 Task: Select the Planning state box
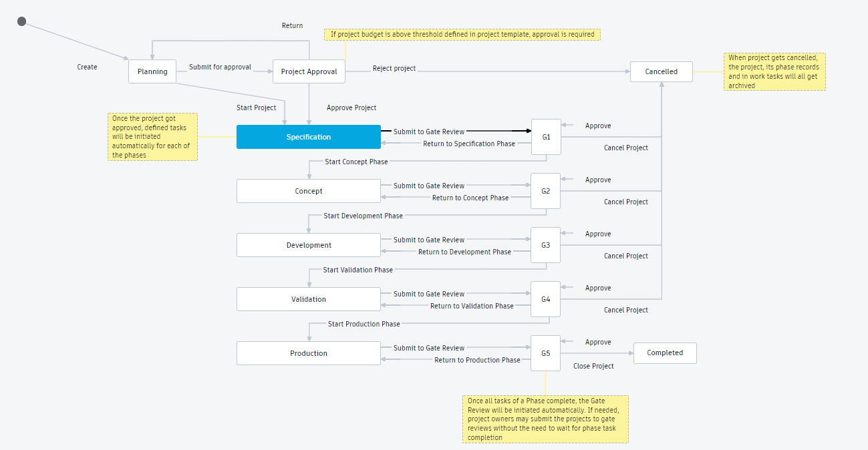coord(152,71)
